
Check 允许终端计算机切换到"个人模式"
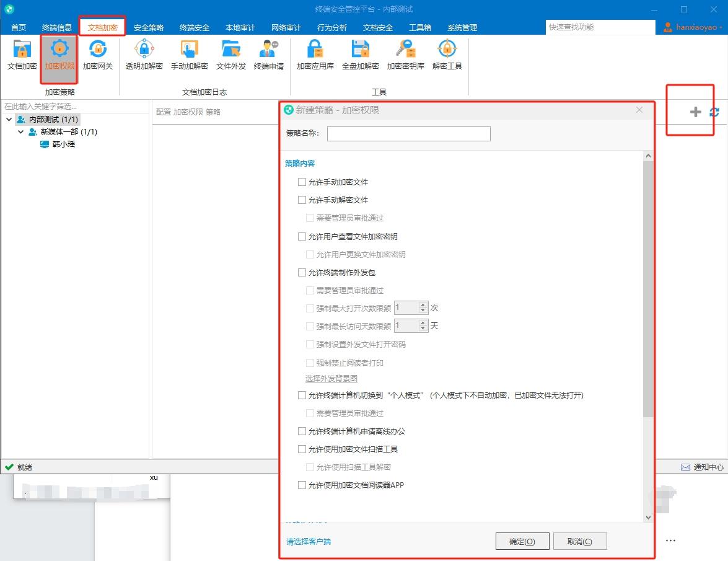point(302,395)
